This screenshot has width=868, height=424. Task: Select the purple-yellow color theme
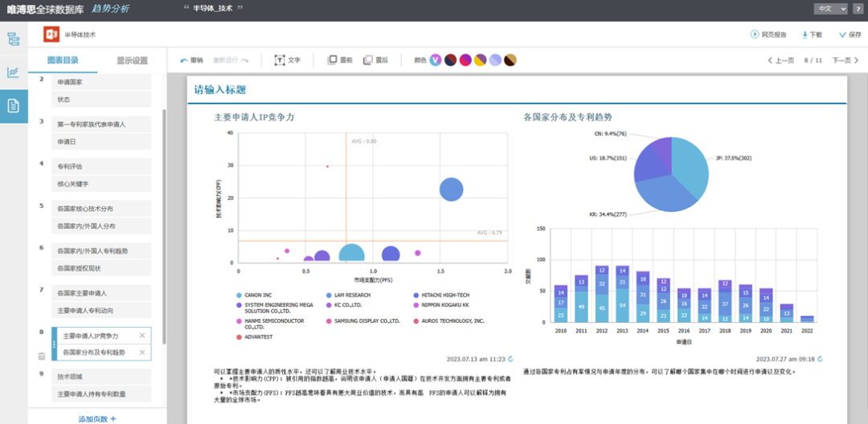481,60
